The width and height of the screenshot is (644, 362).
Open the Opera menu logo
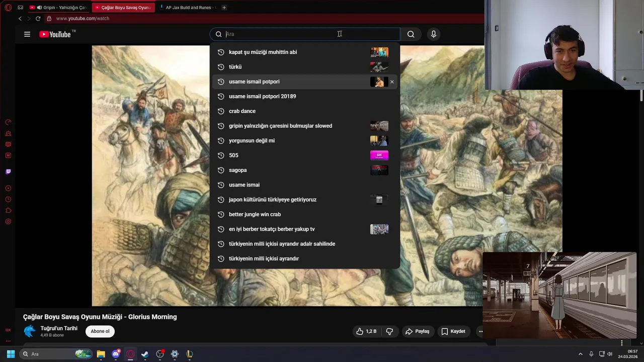8,8
